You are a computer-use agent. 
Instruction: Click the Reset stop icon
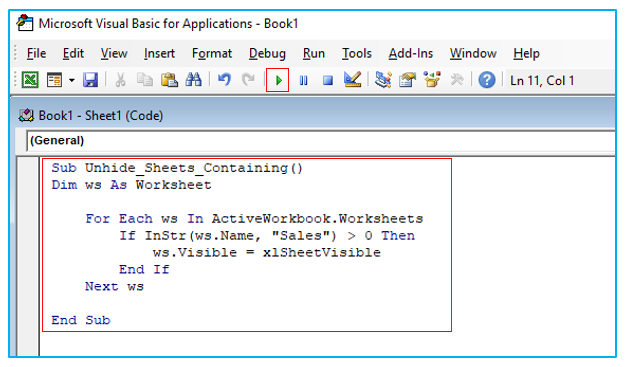point(328,81)
